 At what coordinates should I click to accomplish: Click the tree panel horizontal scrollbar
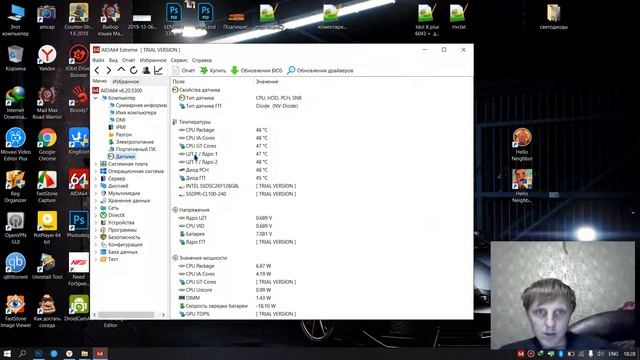126,315
